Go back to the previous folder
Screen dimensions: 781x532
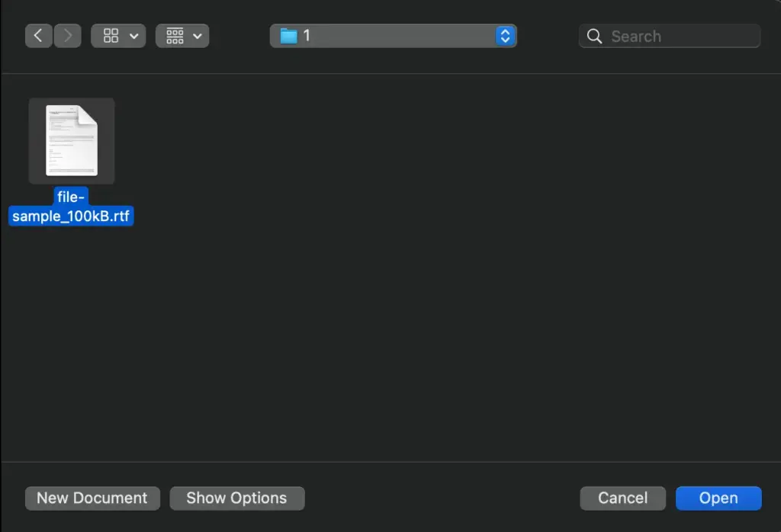pyautogui.click(x=38, y=36)
